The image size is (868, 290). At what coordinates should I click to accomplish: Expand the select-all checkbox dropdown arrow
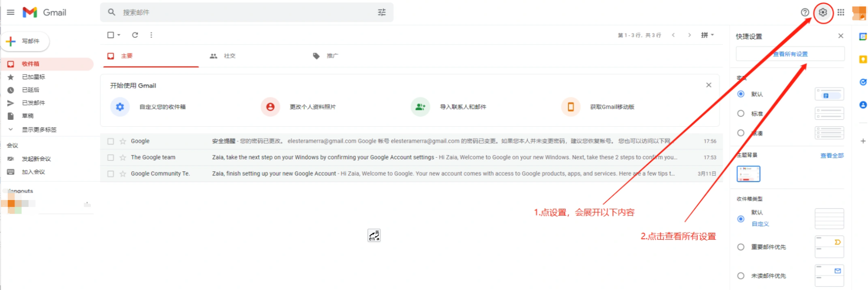pyautogui.click(x=119, y=35)
